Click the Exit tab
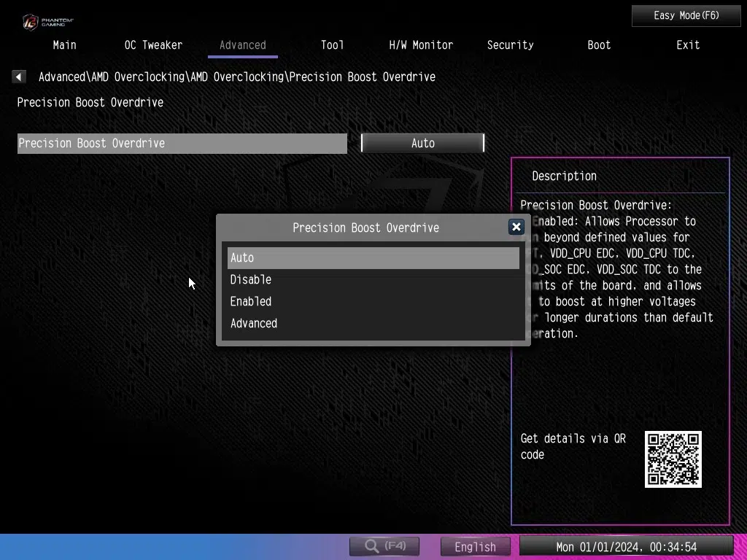This screenshot has height=560, width=747. point(687,45)
